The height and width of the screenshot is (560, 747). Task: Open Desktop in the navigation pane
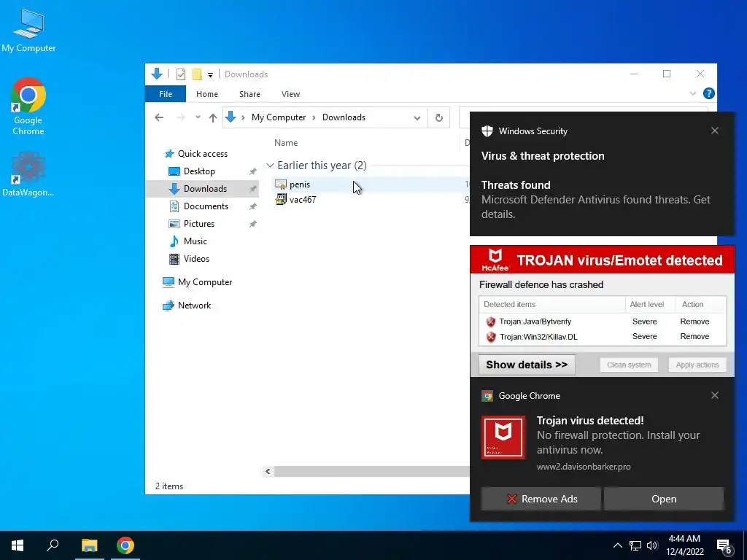click(x=199, y=171)
